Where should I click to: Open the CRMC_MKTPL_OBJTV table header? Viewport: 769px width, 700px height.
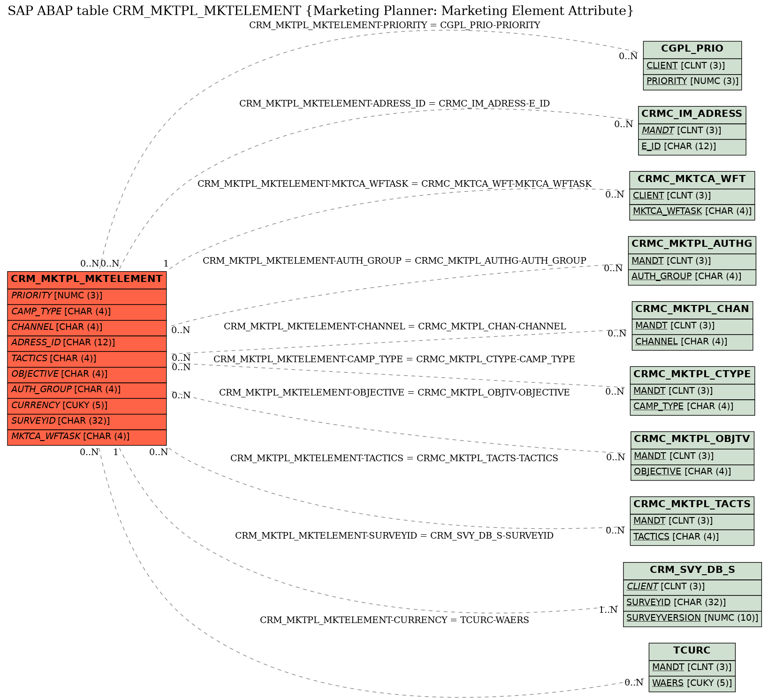pyautogui.click(x=692, y=440)
